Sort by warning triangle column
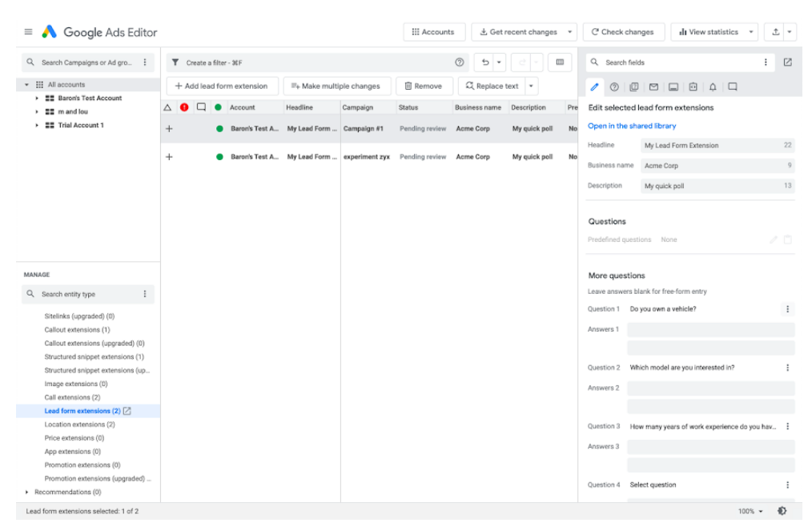The width and height of the screenshot is (812, 531). pos(167,108)
